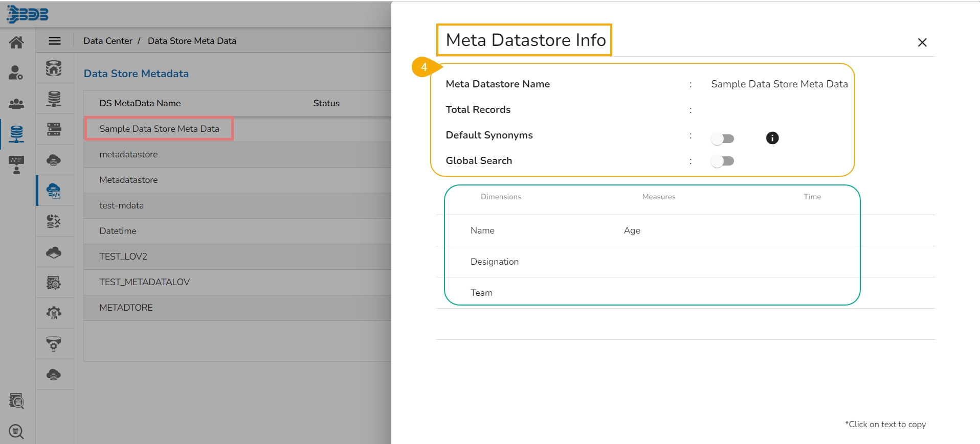Image resolution: width=980 pixels, height=444 pixels.
Task: Click the Default Synonyms info icon
Action: coord(772,138)
